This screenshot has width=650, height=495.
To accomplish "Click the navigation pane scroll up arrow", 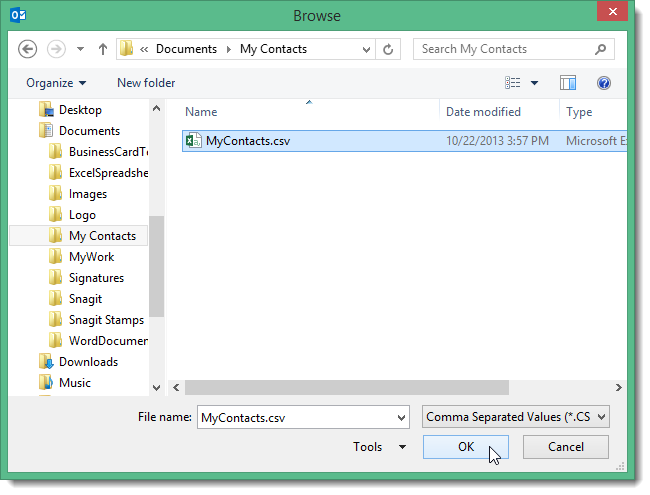I will [x=156, y=109].
